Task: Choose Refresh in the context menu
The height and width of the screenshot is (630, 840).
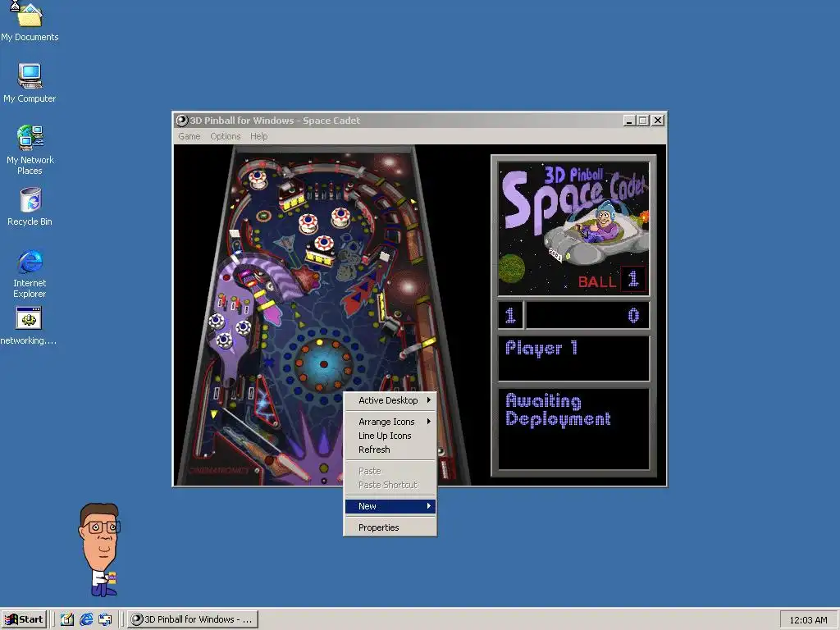Action: 390,450
